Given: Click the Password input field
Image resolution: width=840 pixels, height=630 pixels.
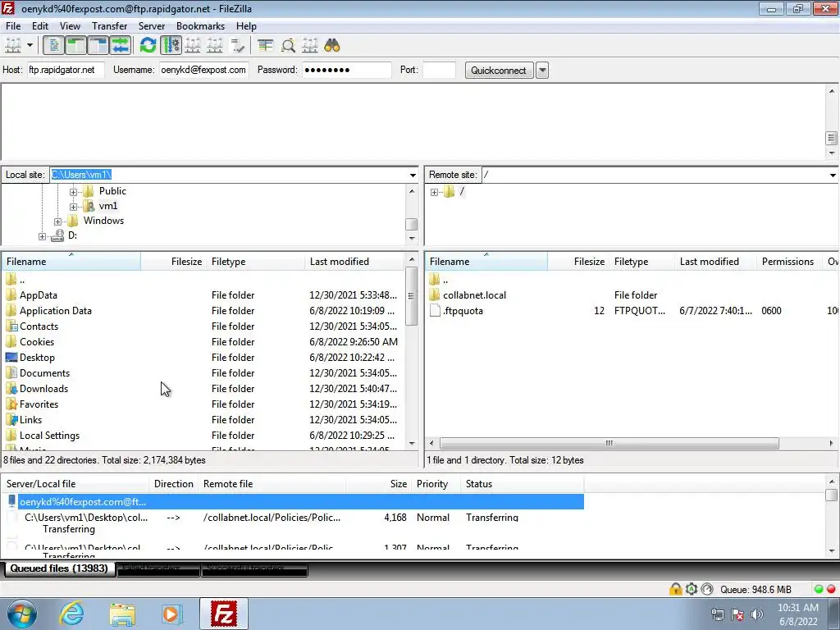Looking at the screenshot, I should coord(347,70).
